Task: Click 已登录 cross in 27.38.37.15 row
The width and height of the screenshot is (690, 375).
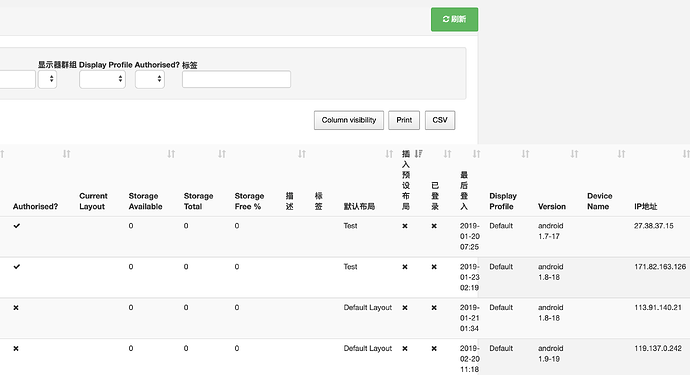Action: point(434,226)
